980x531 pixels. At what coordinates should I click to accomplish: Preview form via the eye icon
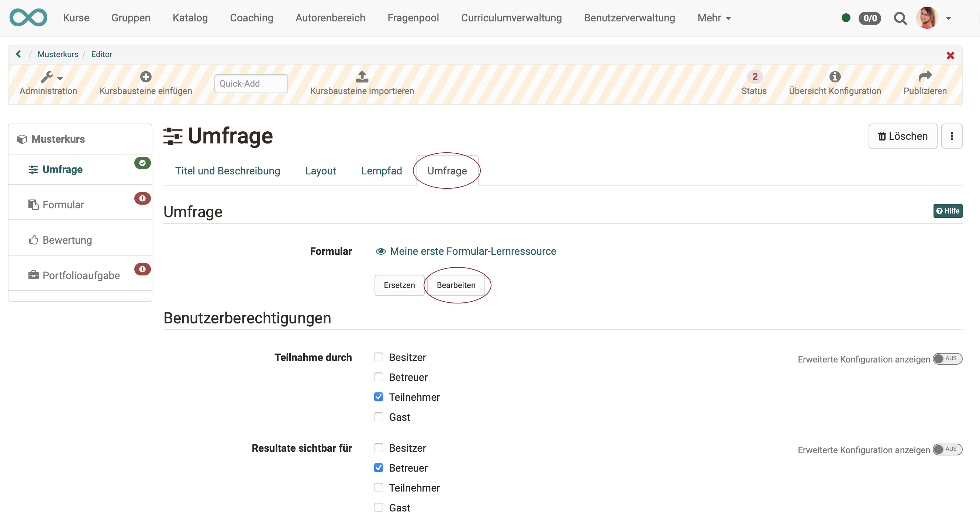point(380,251)
